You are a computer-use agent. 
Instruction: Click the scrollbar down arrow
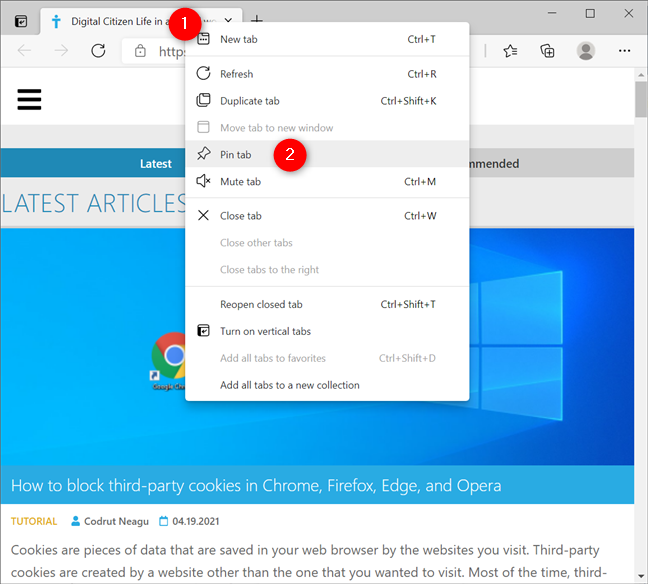click(x=641, y=576)
